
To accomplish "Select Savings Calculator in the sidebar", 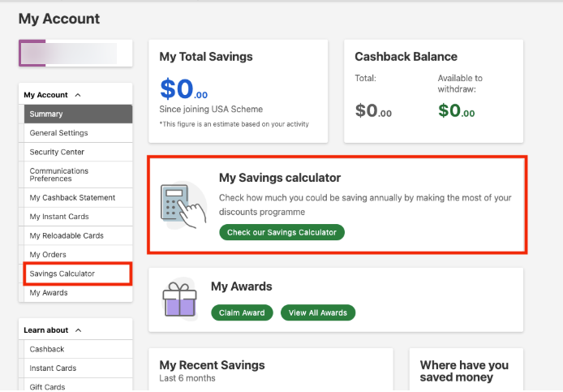I will tap(77, 274).
